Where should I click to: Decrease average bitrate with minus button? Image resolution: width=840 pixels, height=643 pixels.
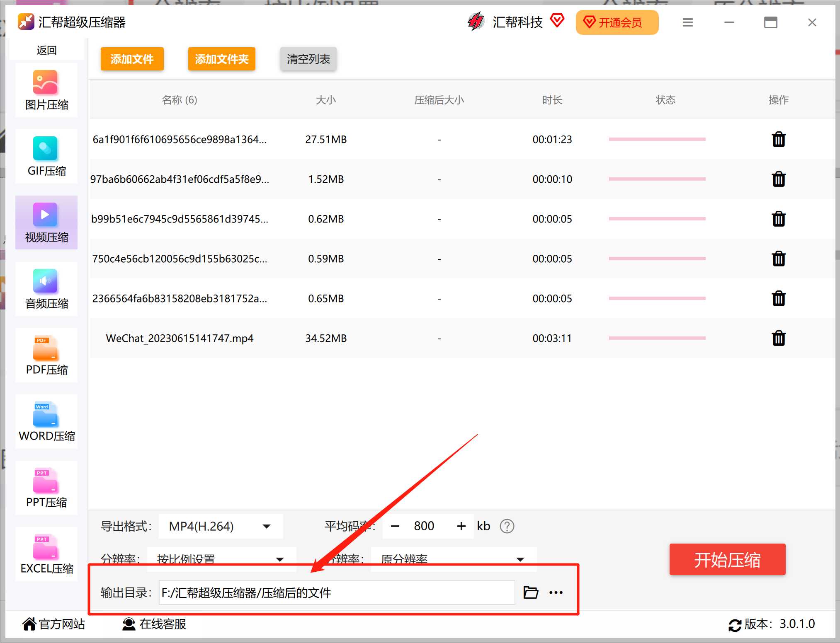click(395, 527)
